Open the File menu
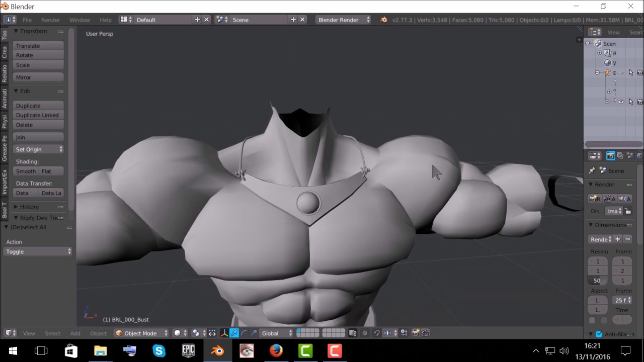The width and height of the screenshot is (644, 362). [27, 20]
